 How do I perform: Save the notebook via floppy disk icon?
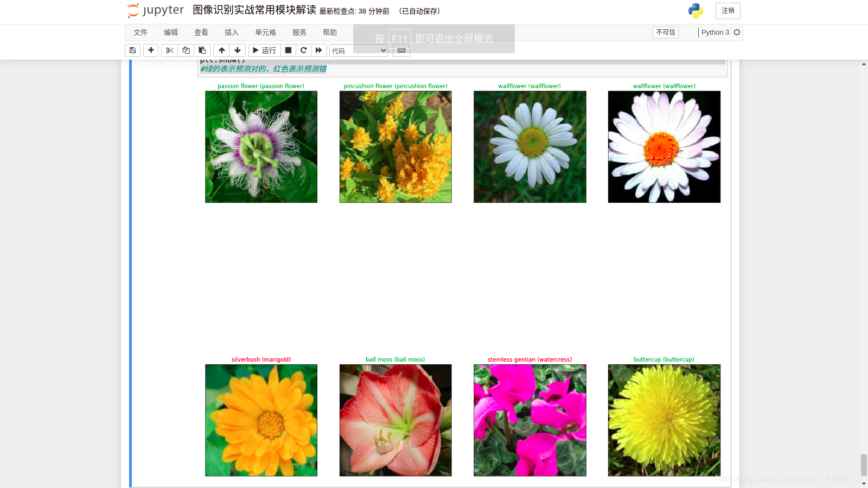(132, 50)
